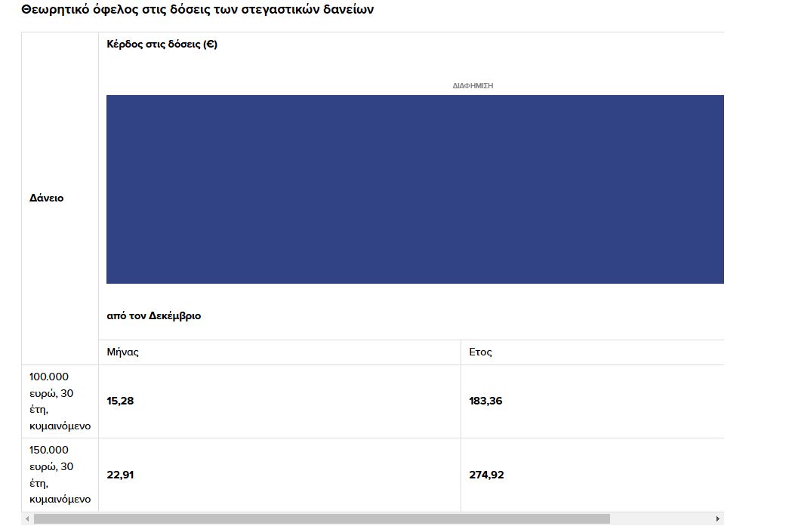Click the 100.000 ευρώ loan row label

pyautogui.click(x=60, y=401)
